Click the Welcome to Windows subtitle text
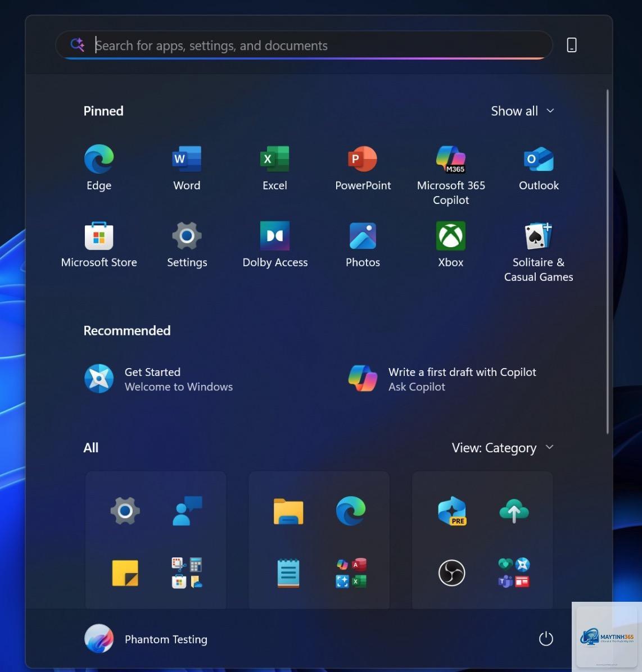Screen dimensions: 642x672 179,387
